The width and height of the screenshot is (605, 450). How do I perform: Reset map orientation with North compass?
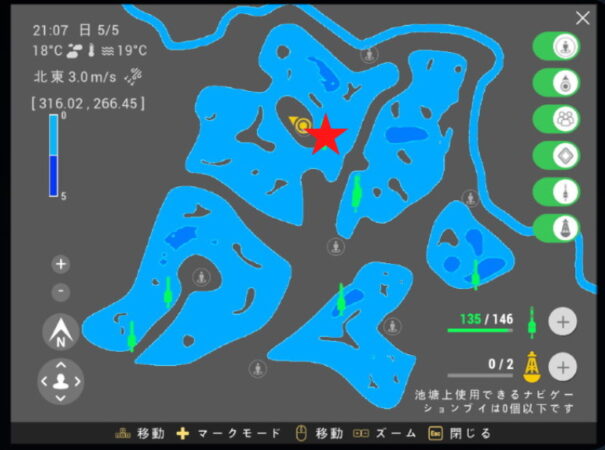[61, 334]
